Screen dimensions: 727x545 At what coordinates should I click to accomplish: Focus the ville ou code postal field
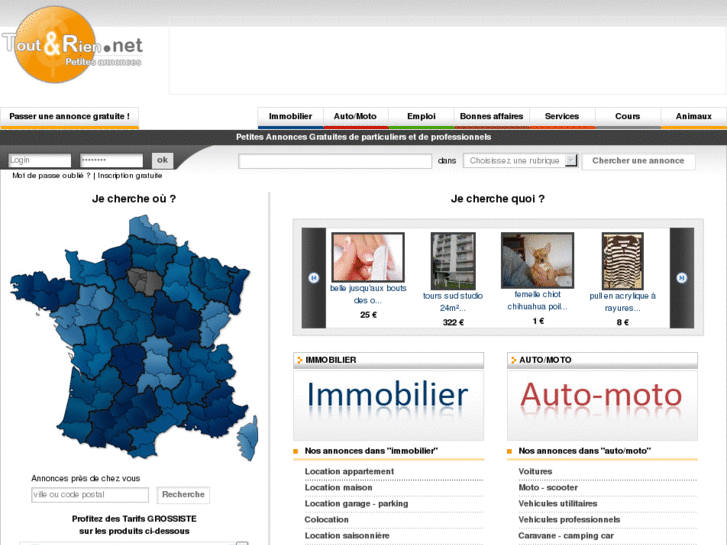(x=90, y=495)
